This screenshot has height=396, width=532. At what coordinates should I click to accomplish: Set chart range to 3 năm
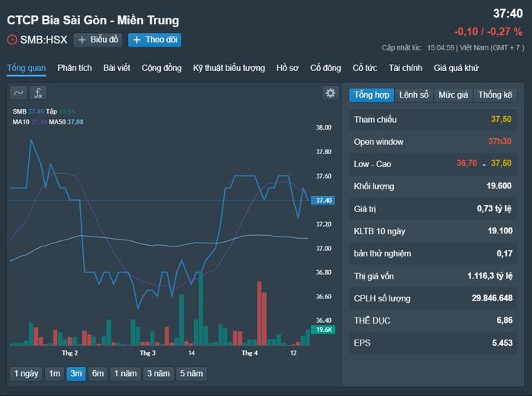158,374
